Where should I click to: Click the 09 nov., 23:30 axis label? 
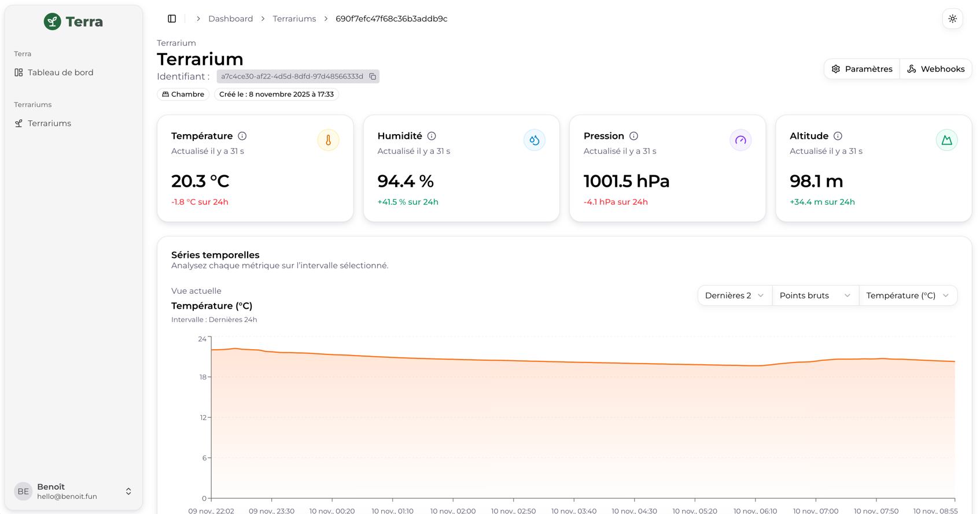tap(271, 511)
